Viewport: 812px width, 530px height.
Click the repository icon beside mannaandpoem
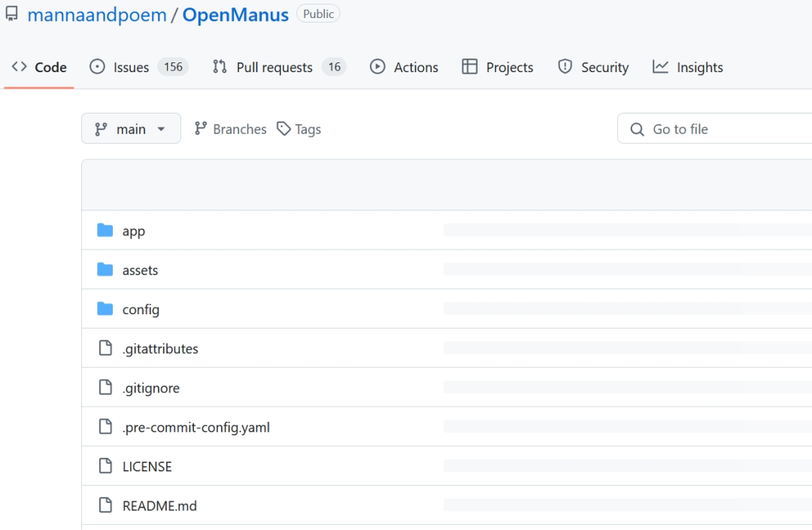[x=11, y=14]
